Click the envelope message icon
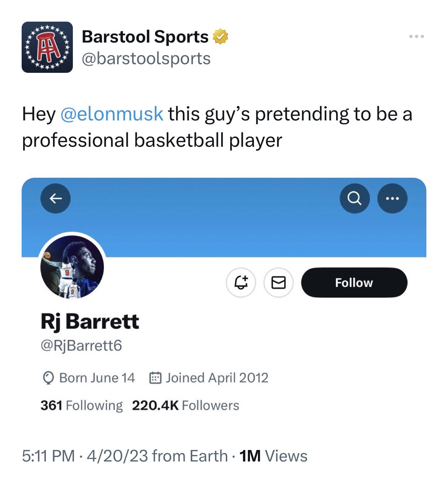Viewport: 448px width, 477px height. [x=278, y=283]
